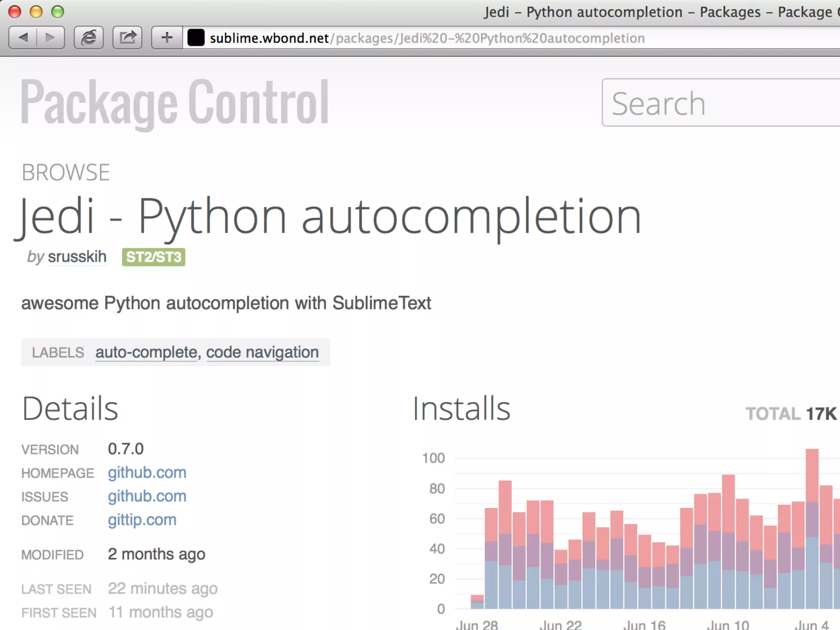Minimize window with the yellow button
Screen dimensions: 840x630
point(36,11)
